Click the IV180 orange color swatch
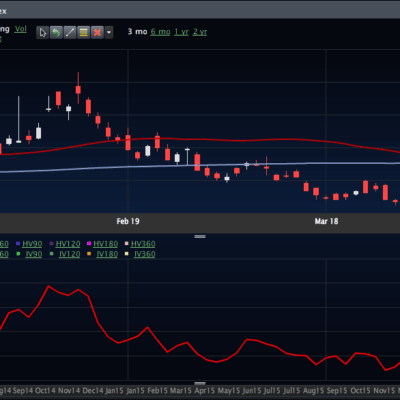The height and width of the screenshot is (400, 400). (89, 254)
